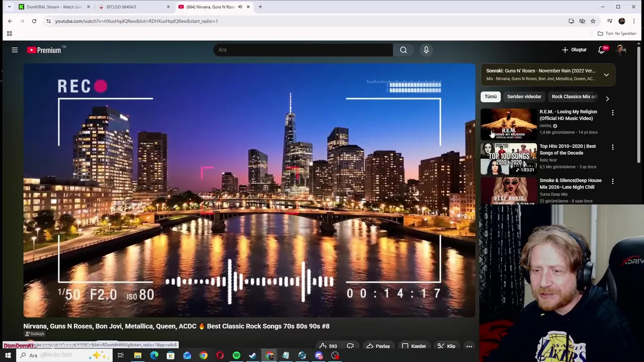
Task: Click the Windows taskbar Ara search box
Action: [63, 355]
